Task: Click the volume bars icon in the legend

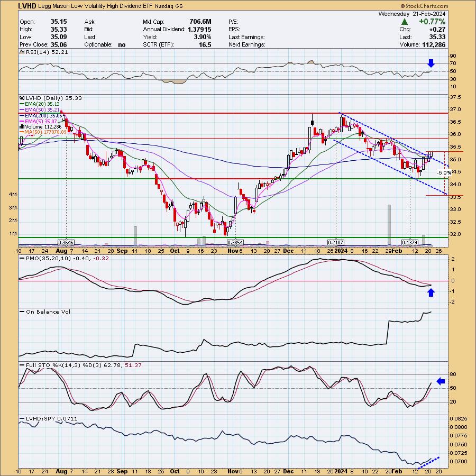Action: tap(22, 126)
